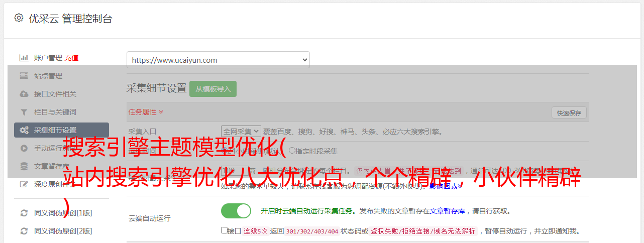The width and height of the screenshot is (644, 243).
Task: Select the 指定时段采集 radio button
Action: 292,151
